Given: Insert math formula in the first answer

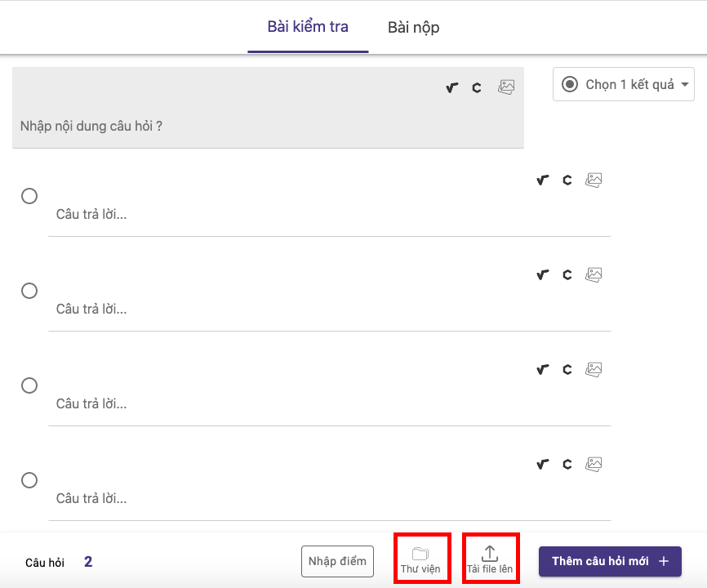Looking at the screenshot, I should [x=542, y=180].
